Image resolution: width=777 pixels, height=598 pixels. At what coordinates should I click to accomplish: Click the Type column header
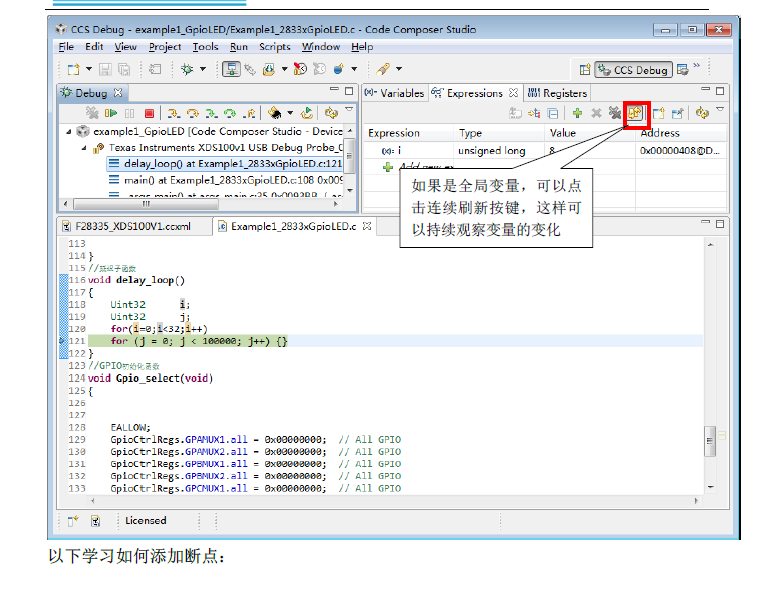point(499,133)
